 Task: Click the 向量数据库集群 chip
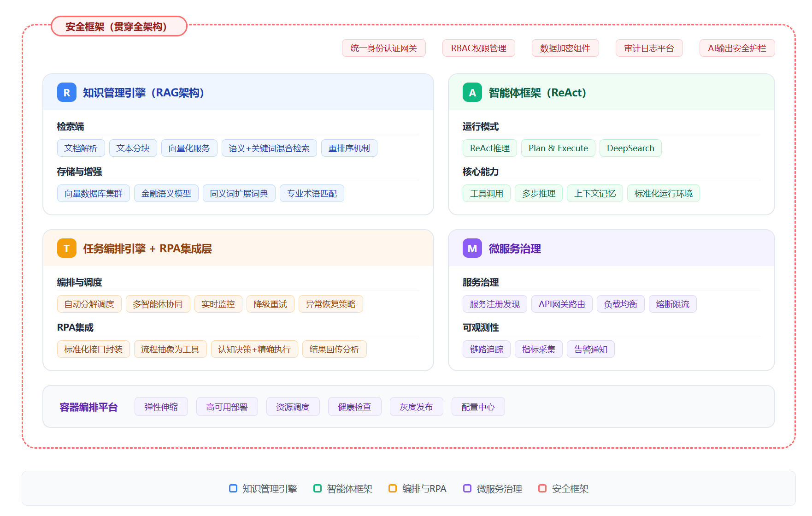[94, 193]
